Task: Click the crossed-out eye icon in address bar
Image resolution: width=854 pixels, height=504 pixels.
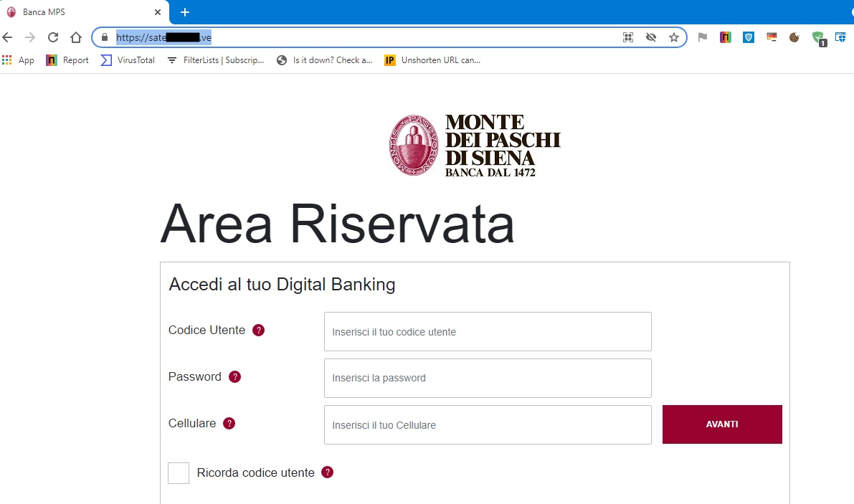Action: (x=651, y=37)
